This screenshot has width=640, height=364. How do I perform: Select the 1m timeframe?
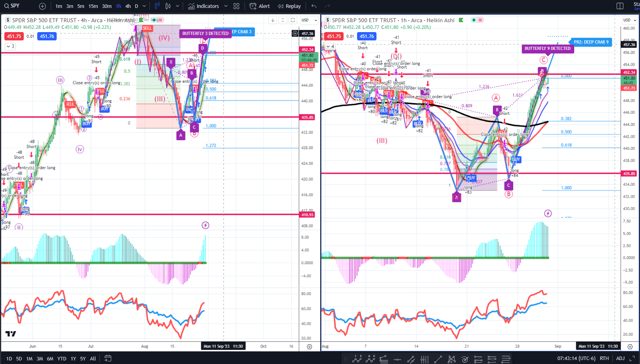(59, 6)
